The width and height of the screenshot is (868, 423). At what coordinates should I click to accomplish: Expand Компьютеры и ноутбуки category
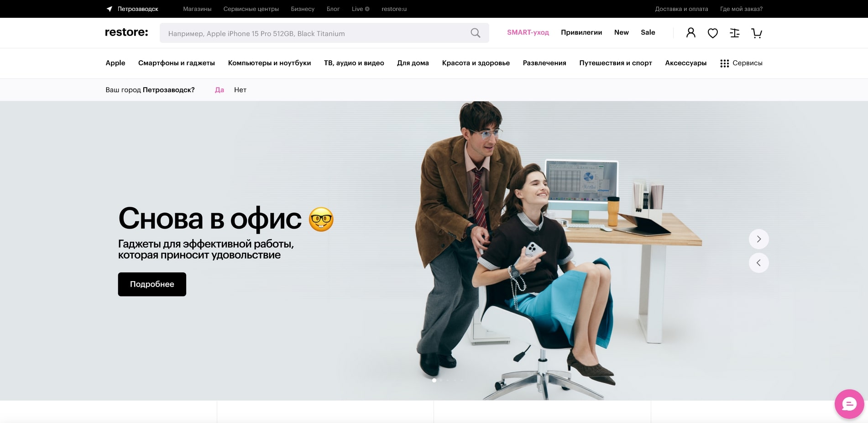point(269,63)
